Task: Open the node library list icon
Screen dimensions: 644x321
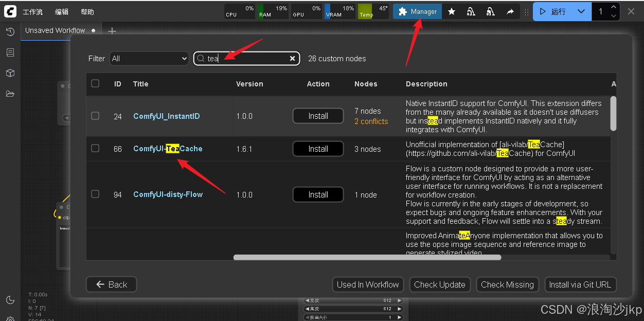Action: coord(10,52)
